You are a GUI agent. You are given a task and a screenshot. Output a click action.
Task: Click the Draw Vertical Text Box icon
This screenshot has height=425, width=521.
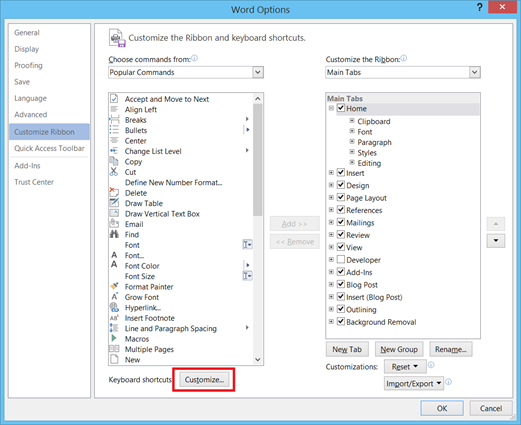click(114, 213)
